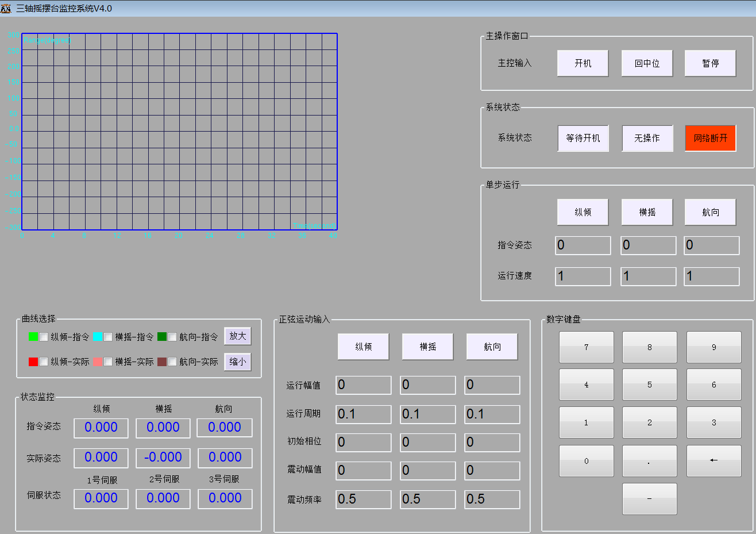Click the red 网络断开 status indicator

[x=710, y=138]
